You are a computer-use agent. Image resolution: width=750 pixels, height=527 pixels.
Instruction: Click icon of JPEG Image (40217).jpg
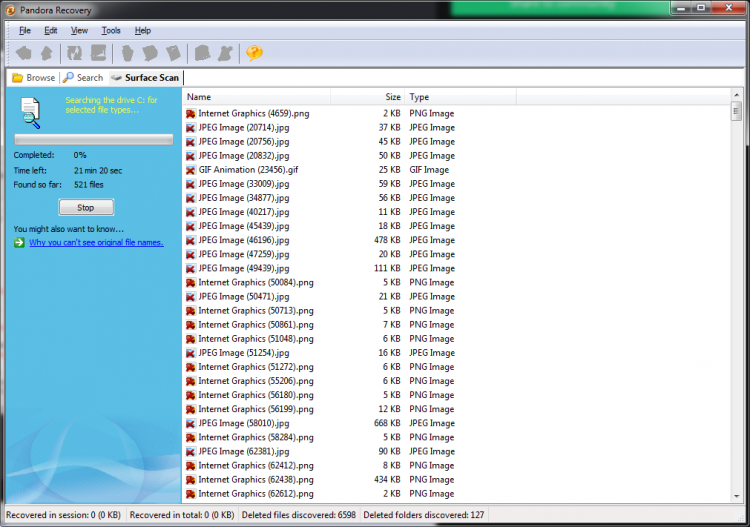point(191,212)
